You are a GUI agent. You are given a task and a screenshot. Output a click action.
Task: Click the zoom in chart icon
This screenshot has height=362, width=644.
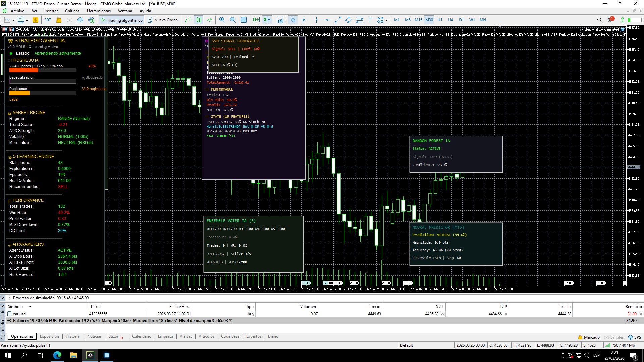[222, 20]
